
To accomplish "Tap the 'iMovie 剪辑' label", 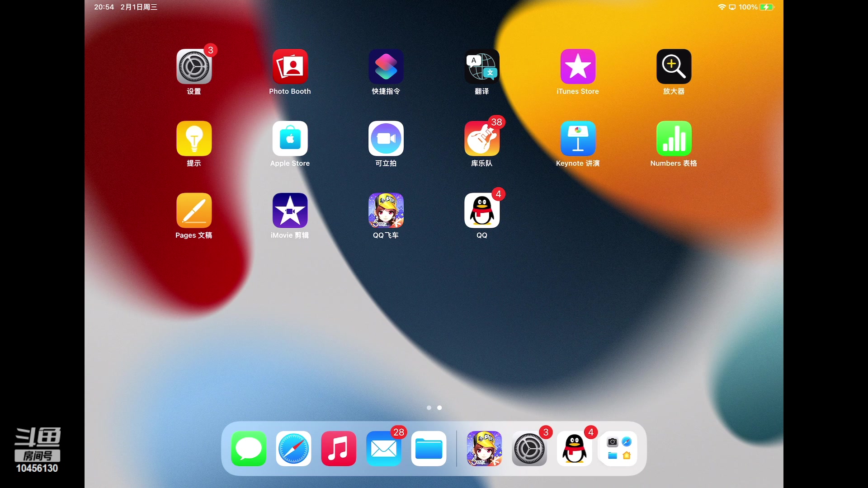I will point(290,235).
